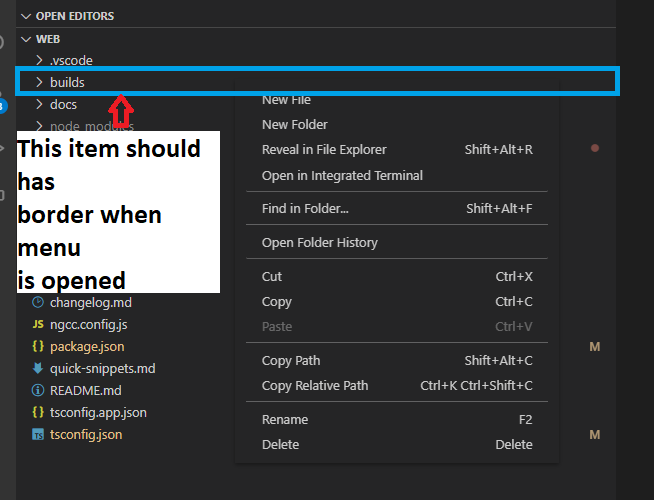Viewport: 654px width, 500px height.
Task: Click the braces icon of tsconfig.app.json
Action: (x=38, y=412)
